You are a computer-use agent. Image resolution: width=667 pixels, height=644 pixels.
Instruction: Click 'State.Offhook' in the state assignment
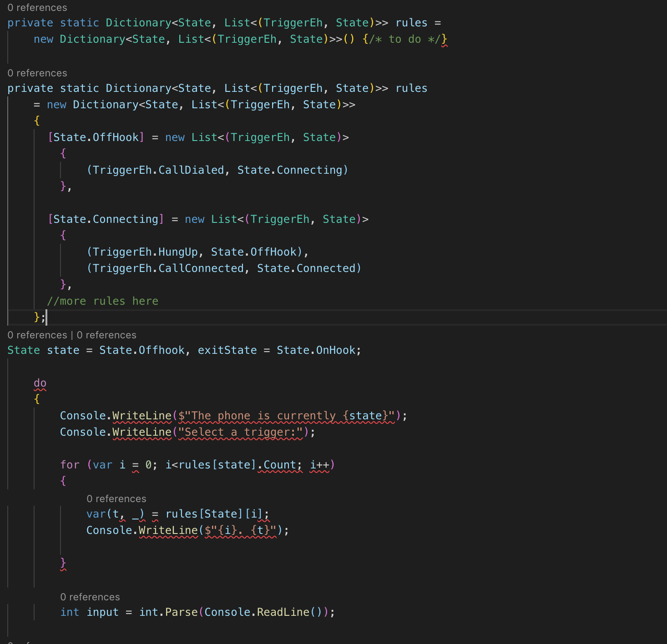[x=142, y=350]
